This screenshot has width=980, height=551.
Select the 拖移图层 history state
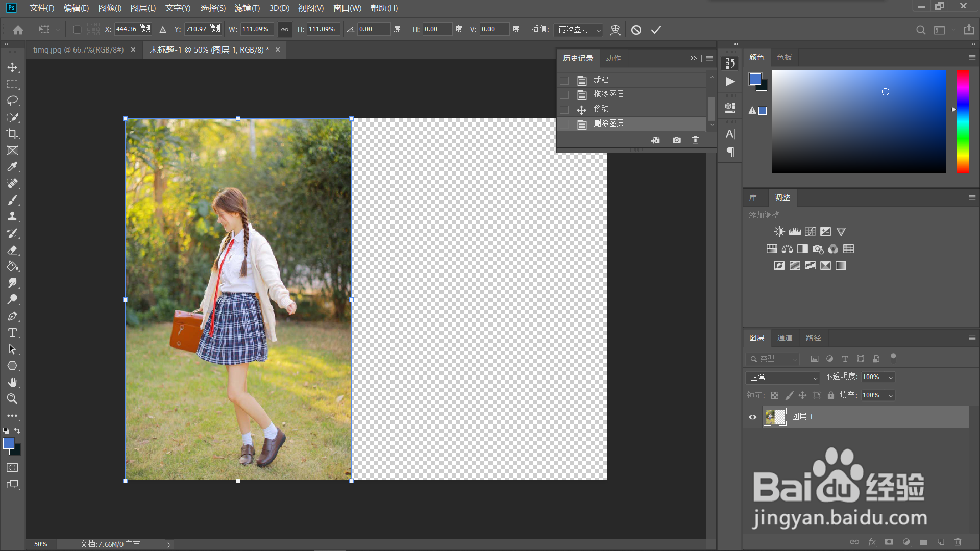click(x=608, y=94)
